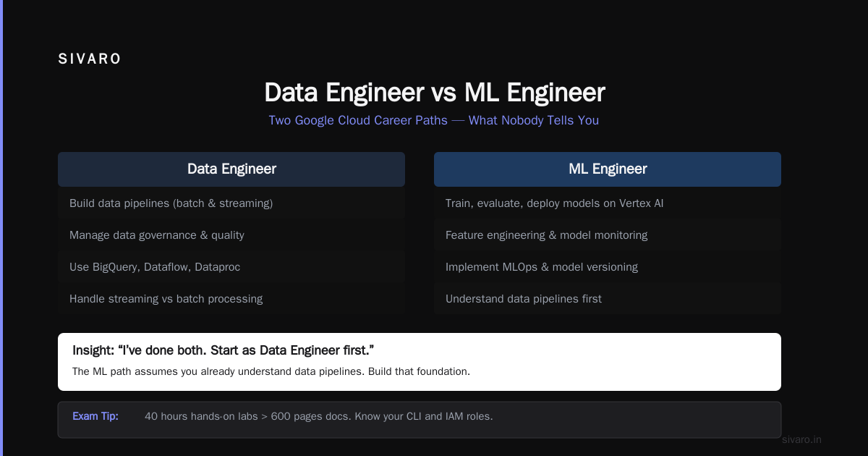
Task: Click the Build data pipelines row
Action: coord(231,203)
